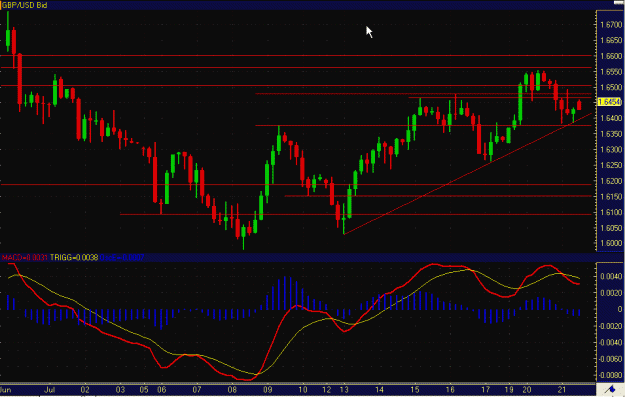Click the Jul label on the date axis
This screenshot has height=397, width=625.
[x=49, y=389]
